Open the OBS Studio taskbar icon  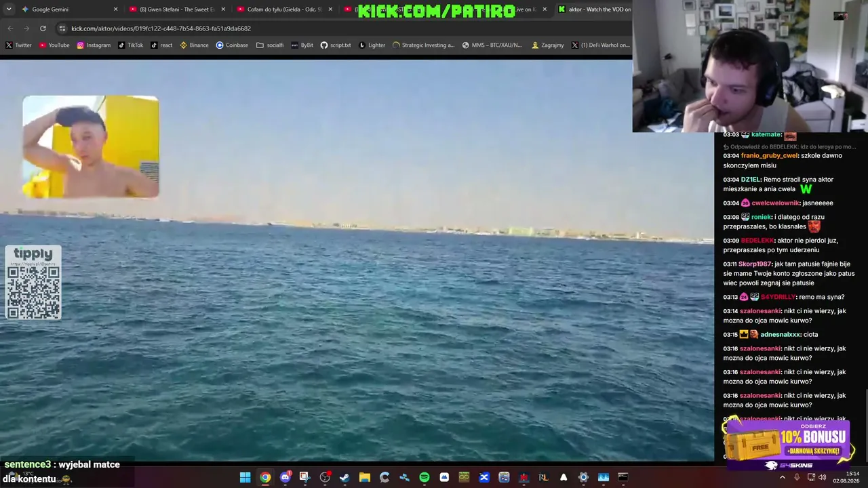[x=325, y=477]
